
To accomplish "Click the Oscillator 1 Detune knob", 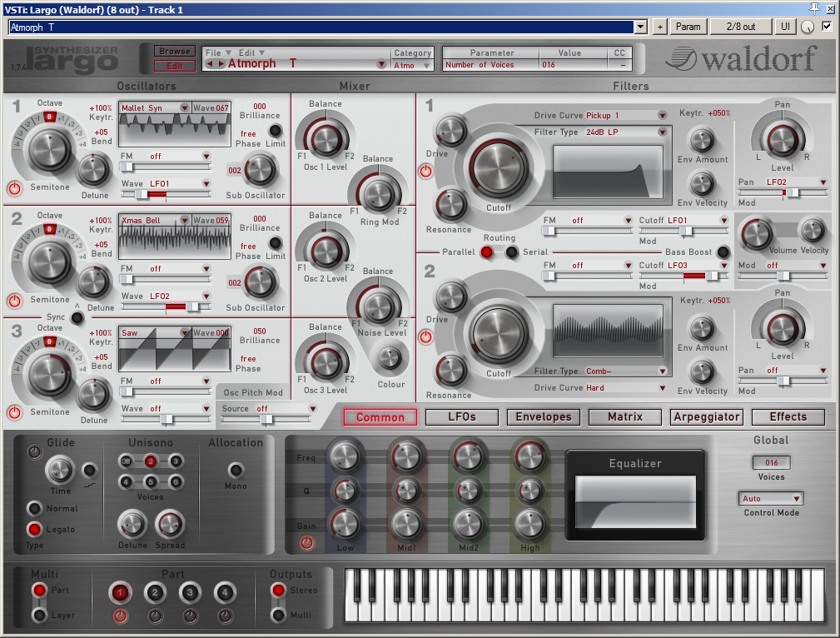I will [x=94, y=171].
